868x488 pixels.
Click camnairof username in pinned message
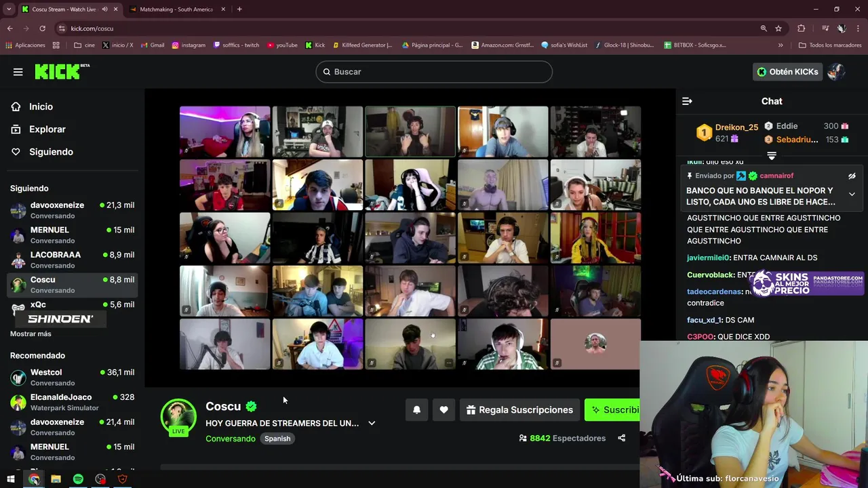[776, 176]
